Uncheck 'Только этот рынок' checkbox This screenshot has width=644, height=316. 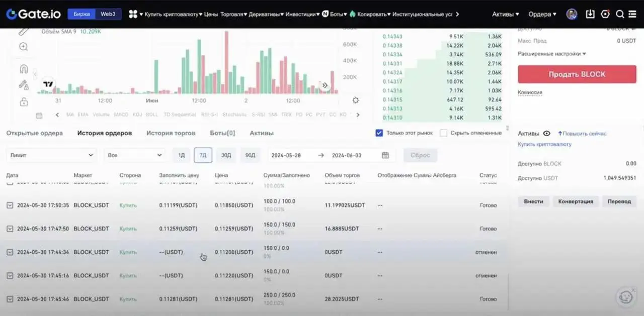tap(379, 133)
